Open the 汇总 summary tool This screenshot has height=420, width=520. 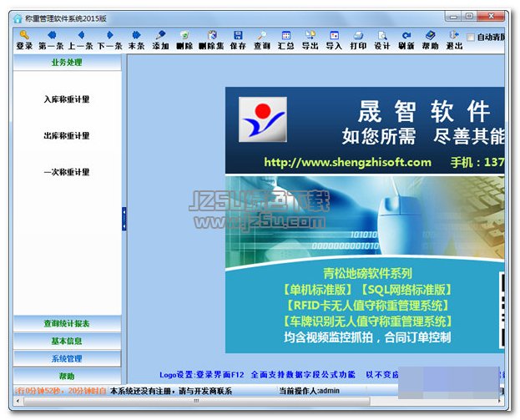coord(285,40)
